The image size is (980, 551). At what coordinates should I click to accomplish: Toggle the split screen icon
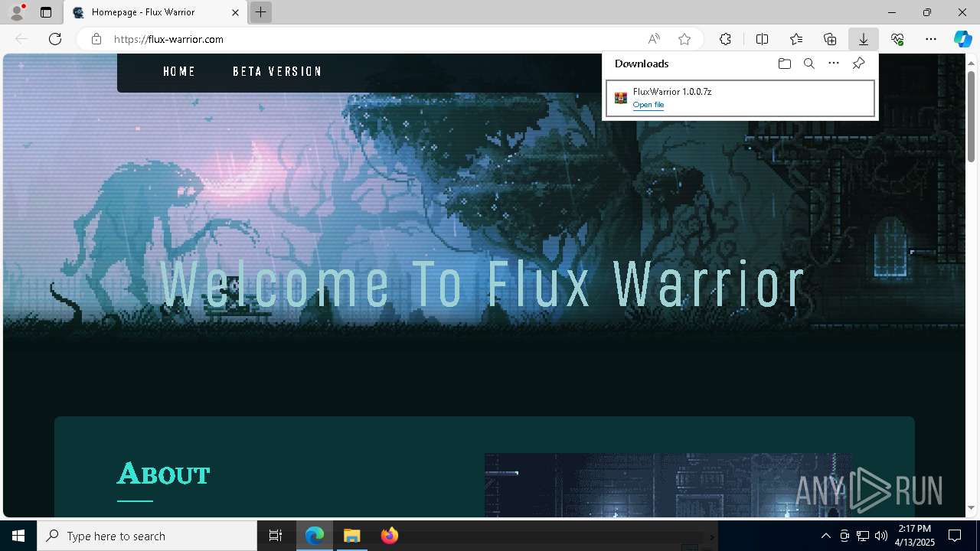tap(762, 39)
